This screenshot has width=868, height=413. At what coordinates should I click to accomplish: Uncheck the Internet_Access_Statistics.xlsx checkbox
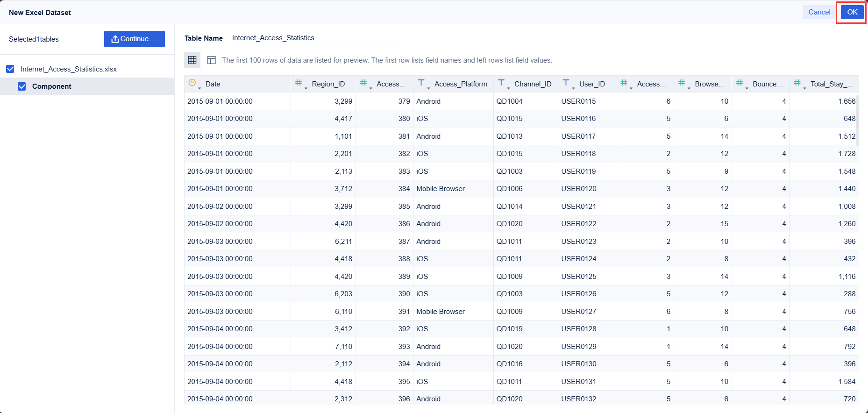click(x=10, y=69)
